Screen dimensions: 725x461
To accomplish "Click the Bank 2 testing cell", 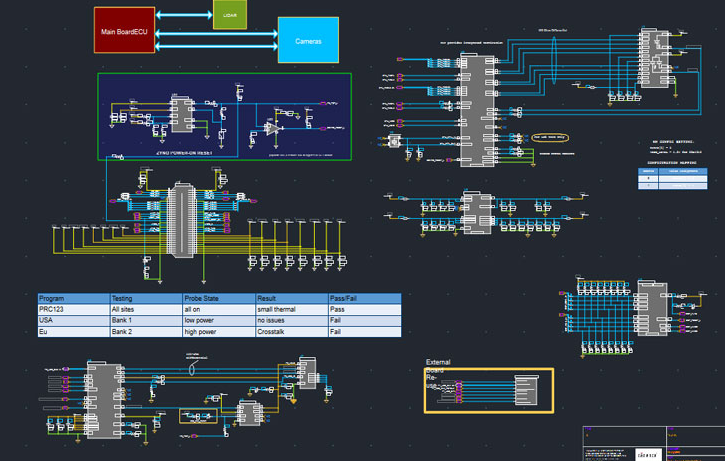I will (x=144, y=331).
